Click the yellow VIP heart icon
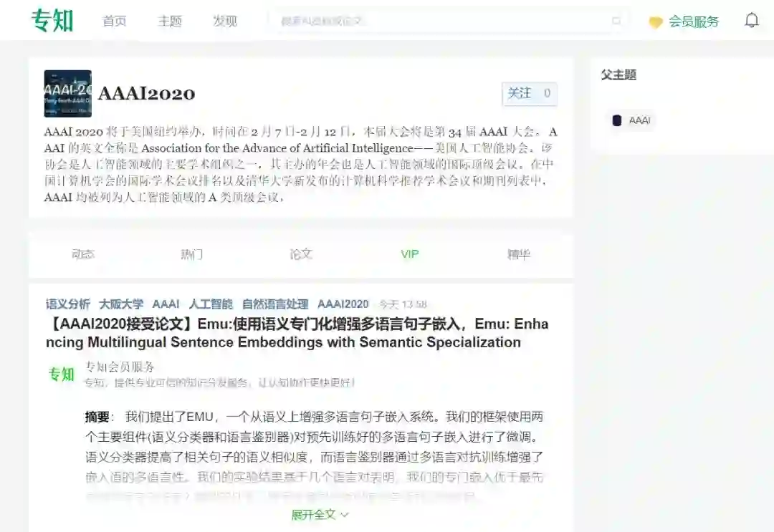Image resolution: width=774 pixels, height=532 pixels. tap(656, 22)
